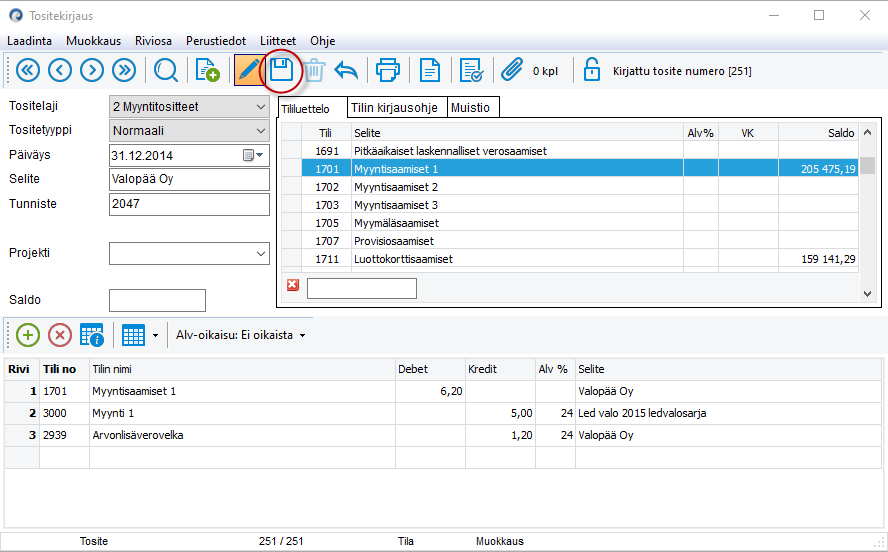This screenshot has width=888, height=552.
Task: Click the Tilin nimi column header
Action: coord(242,369)
